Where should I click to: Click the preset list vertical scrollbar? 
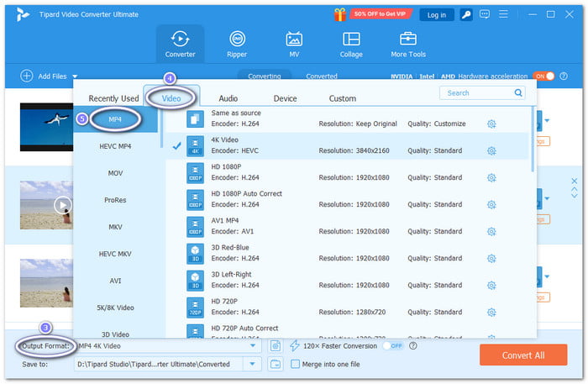pyautogui.click(x=533, y=139)
